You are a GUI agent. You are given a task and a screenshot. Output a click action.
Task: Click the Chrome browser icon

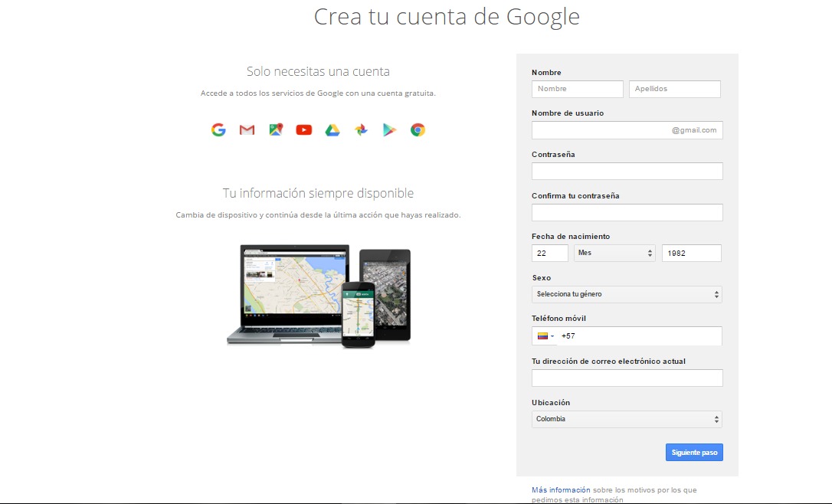(418, 130)
